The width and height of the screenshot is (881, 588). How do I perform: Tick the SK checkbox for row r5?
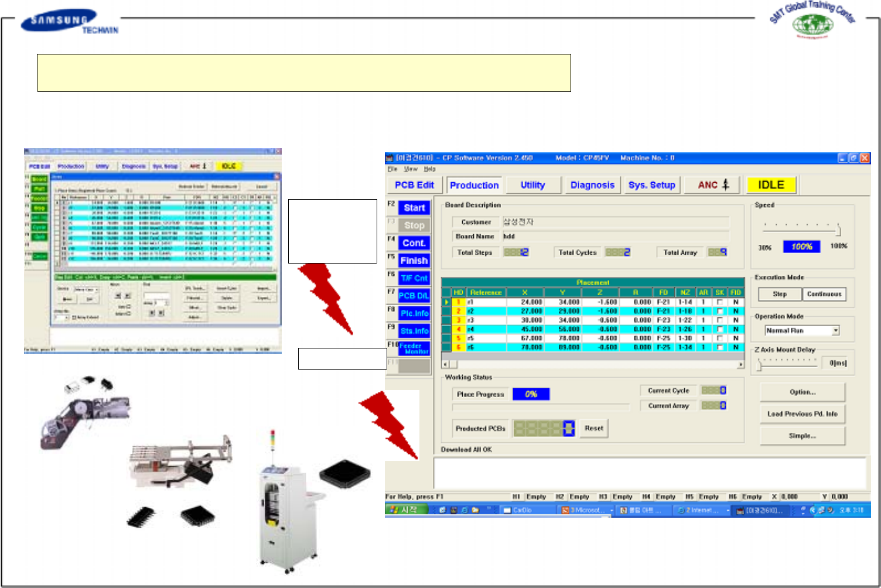[720, 339]
